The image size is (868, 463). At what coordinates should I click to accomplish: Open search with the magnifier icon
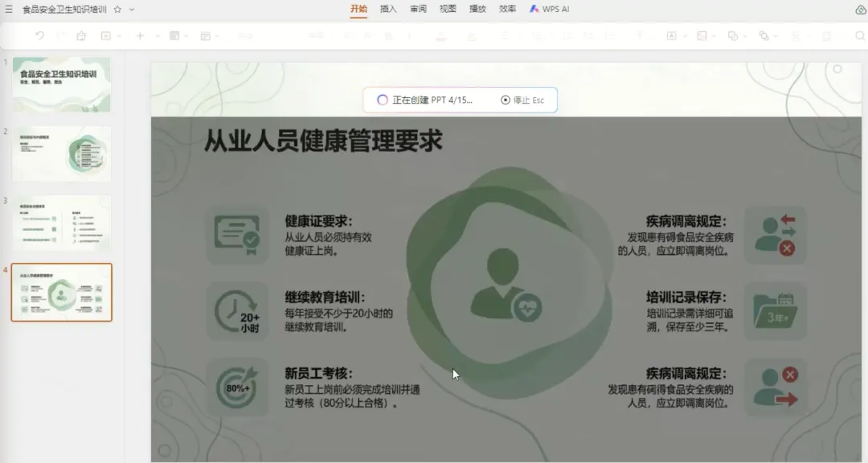click(860, 36)
